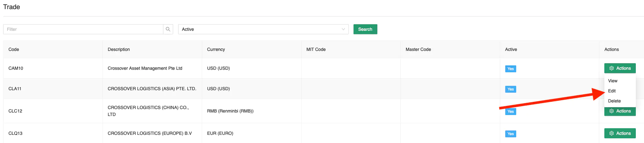The height and width of the screenshot is (143, 644).
Task: Focus the Filter text input
Action: pos(83,29)
